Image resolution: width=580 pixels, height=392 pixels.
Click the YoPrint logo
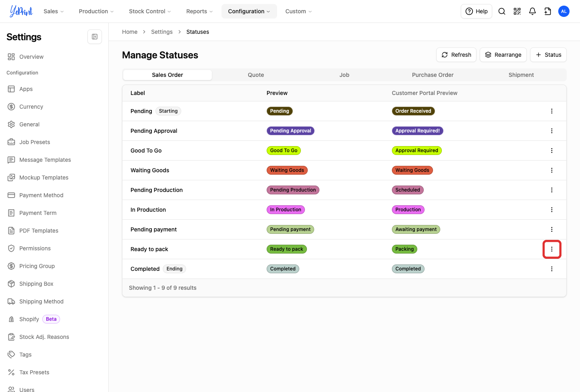[21, 11]
